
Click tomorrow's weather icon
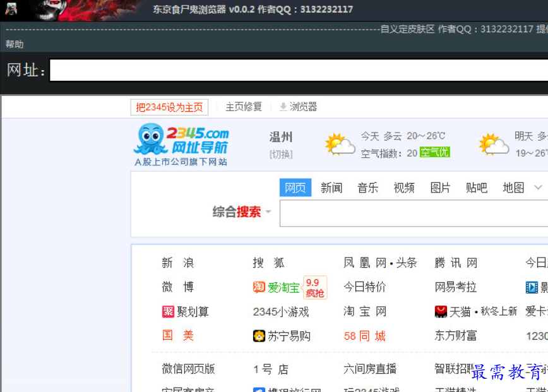click(494, 144)
